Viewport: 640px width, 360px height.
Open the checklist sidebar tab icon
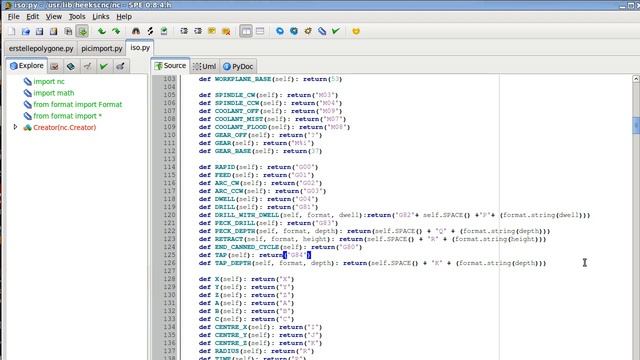point(55,66)
